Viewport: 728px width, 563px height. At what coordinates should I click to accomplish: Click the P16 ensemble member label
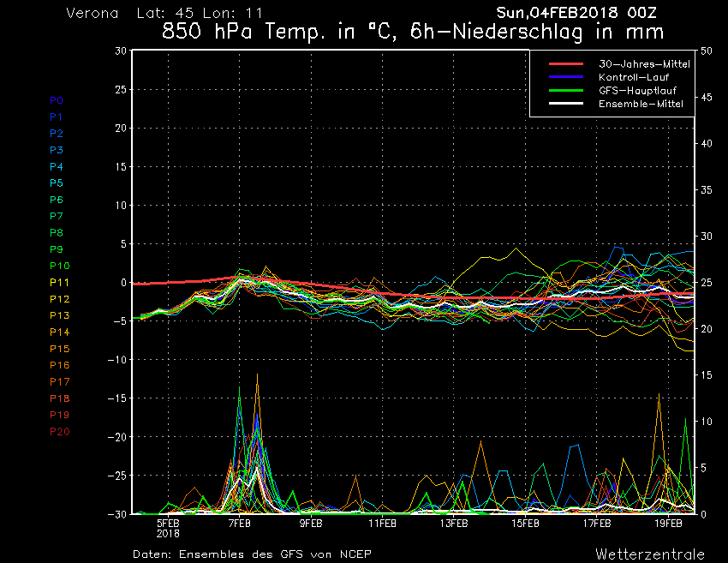59,365
